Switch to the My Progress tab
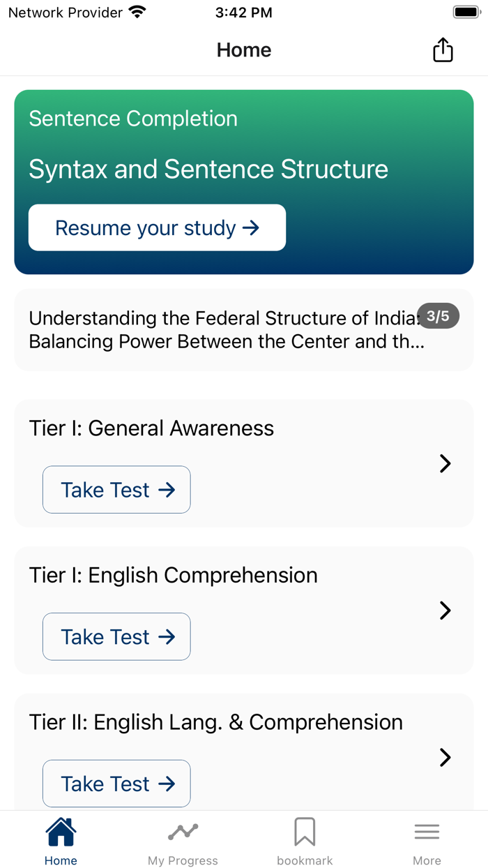 point(183,841)
